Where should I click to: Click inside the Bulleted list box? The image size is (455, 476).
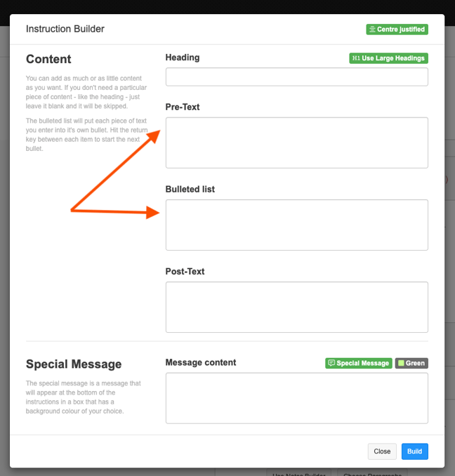click(x=296, y=225)
